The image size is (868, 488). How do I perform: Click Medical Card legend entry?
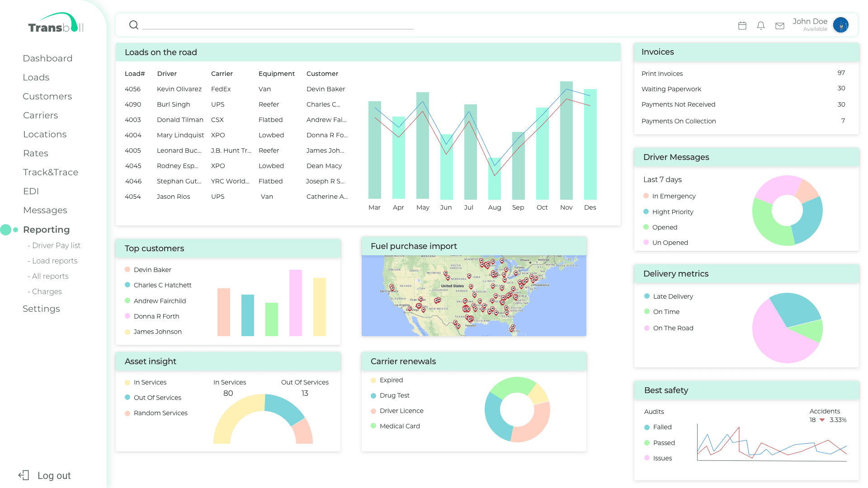tap(396, 426)
